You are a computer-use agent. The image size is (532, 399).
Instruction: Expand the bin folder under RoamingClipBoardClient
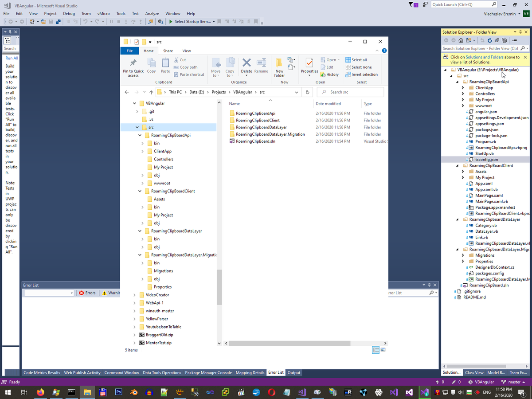pos(143,207)
